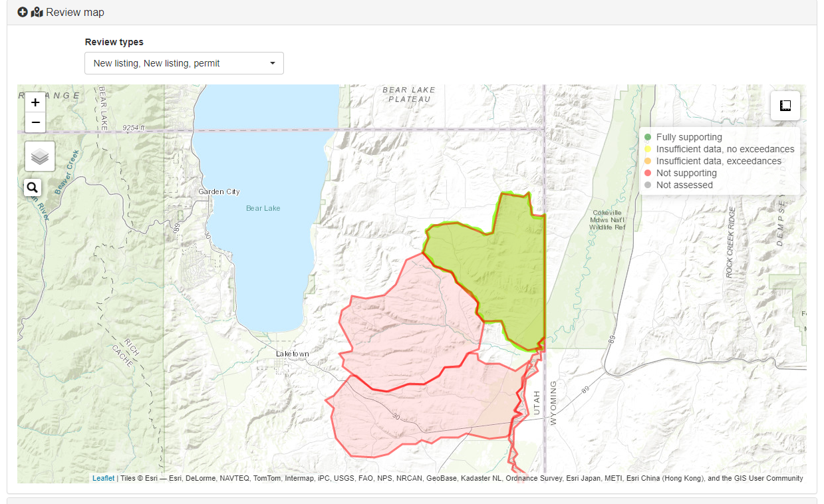The width and height of the screenshot is (824, 504).
Task: Expand the Review map panel plus icon
Action: (23, 12)
